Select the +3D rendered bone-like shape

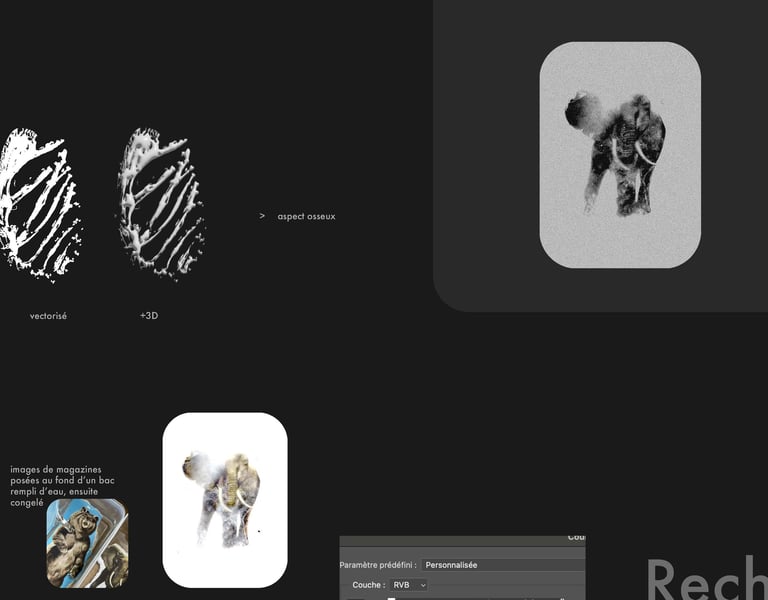[x=162, y=205]
